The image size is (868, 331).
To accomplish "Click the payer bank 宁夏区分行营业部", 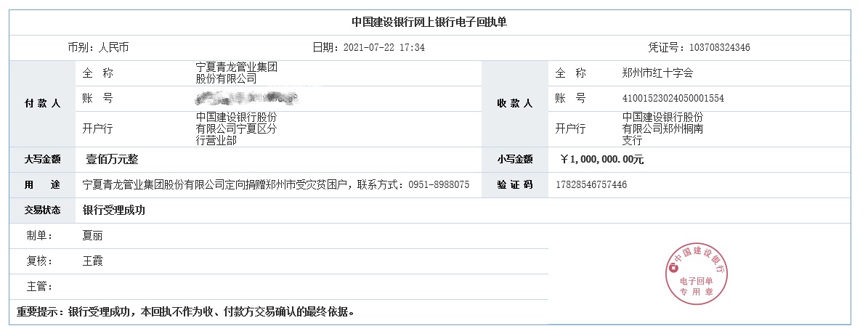I will coord(237,129).
